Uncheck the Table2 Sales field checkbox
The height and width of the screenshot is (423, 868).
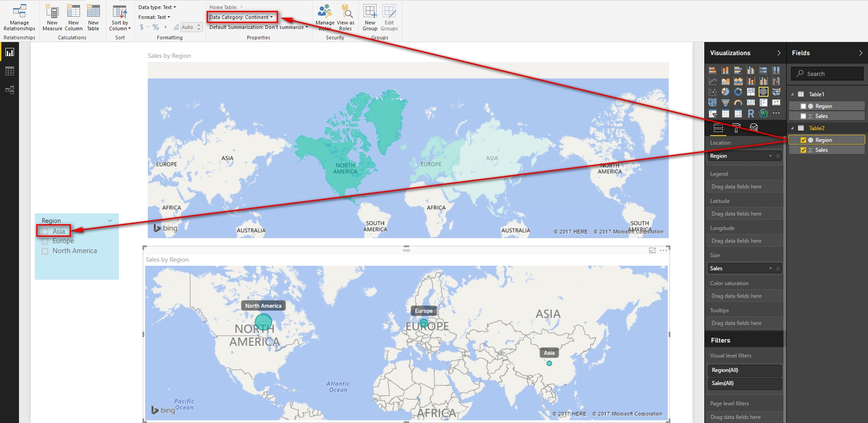[803, 150]
